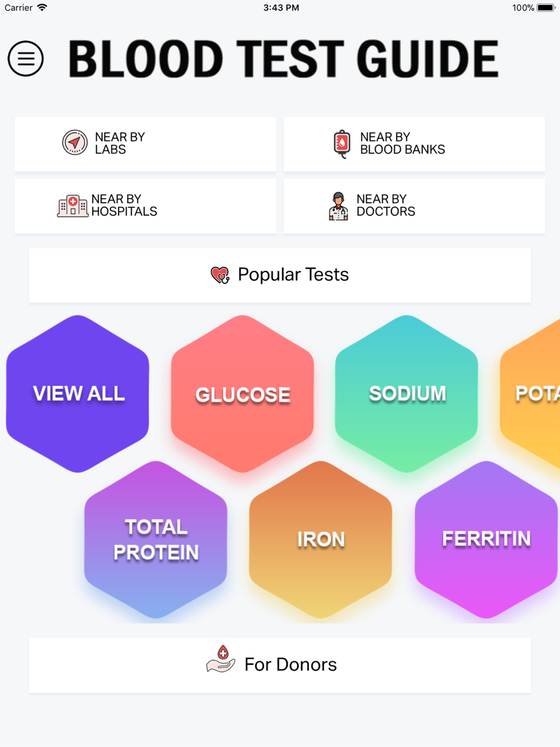Open Near By Blood Banks
560x747 pixels.
click(x=414, y=144)
